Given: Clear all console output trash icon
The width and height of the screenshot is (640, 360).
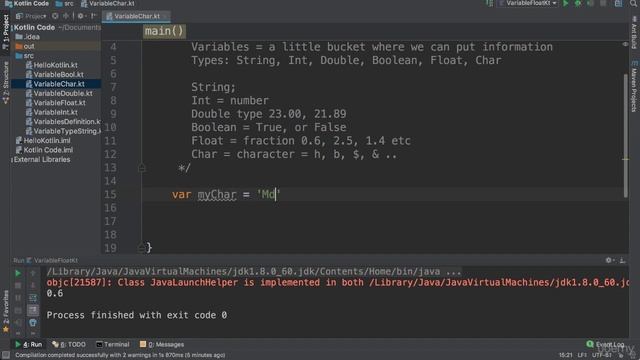Looking at the screenshot, I should 33,323.
